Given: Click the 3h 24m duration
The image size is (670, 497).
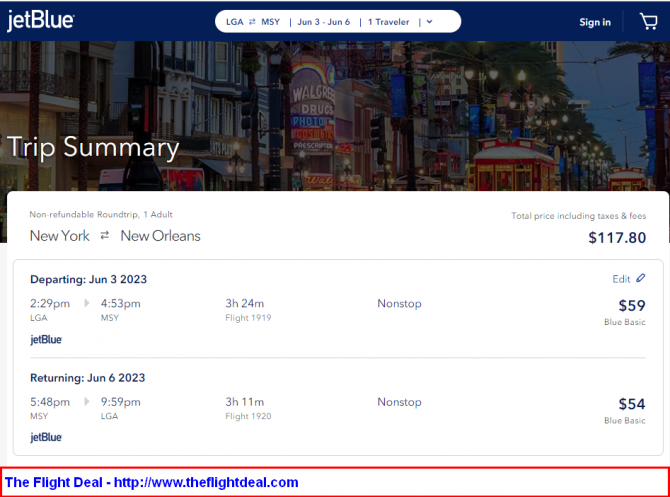Looking at the screenshot, I should pos(245,303).
